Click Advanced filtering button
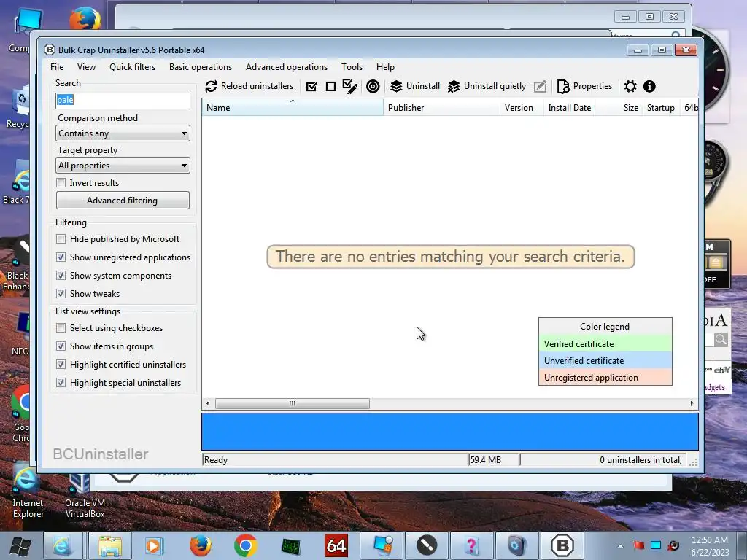Viewport: 747px width, 560px height. pyautogui.click(x=123, y=201)
